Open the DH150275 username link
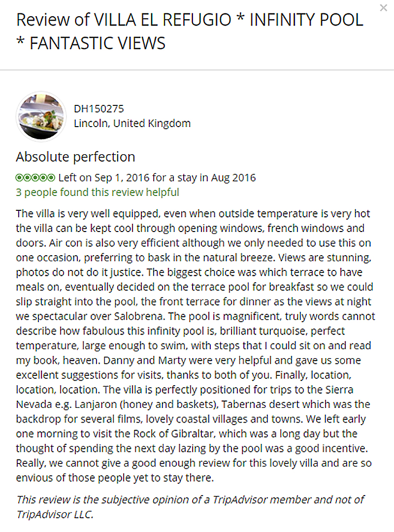The image size is (394, 532). [99, 109]
